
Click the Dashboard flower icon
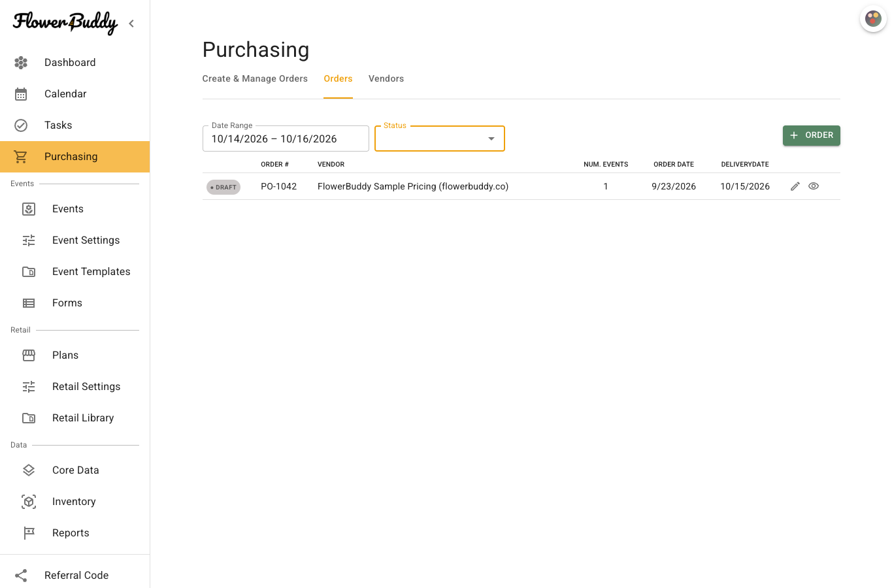coord(21,63)
